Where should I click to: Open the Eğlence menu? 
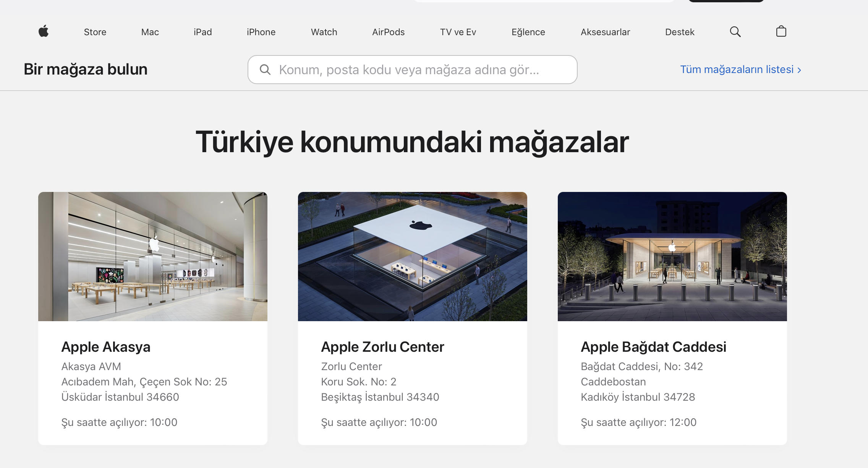[528, 32]
